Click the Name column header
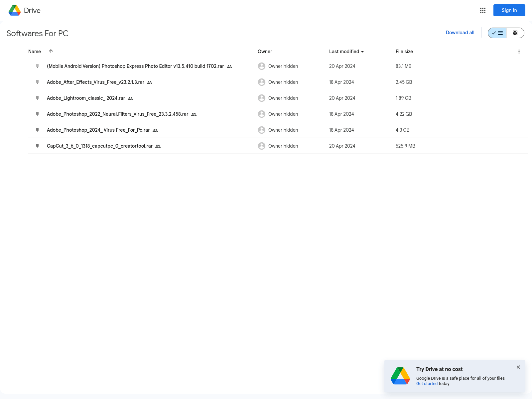532x399 pixels. (35, 52)
